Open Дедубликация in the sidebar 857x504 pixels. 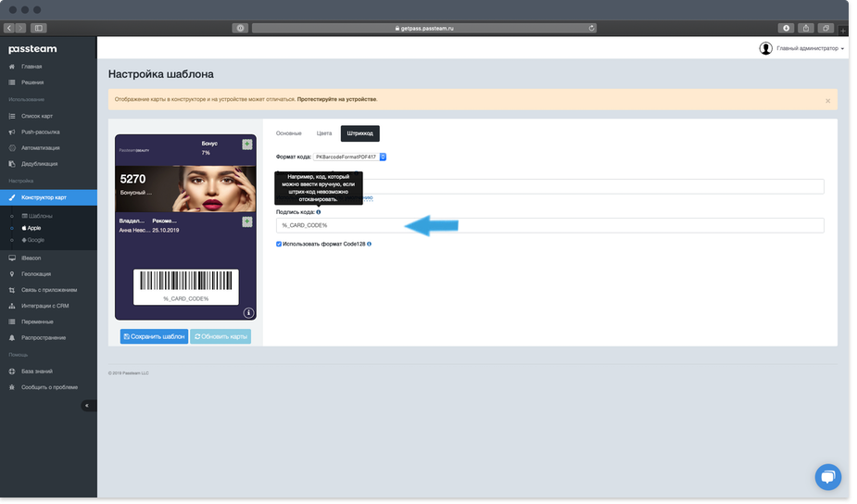[x=39, y=164]
